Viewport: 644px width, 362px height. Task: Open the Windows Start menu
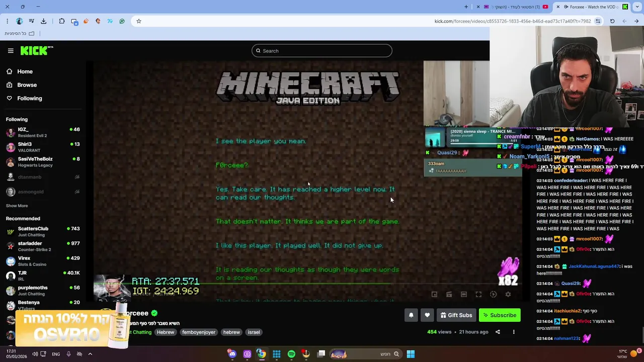411,354
